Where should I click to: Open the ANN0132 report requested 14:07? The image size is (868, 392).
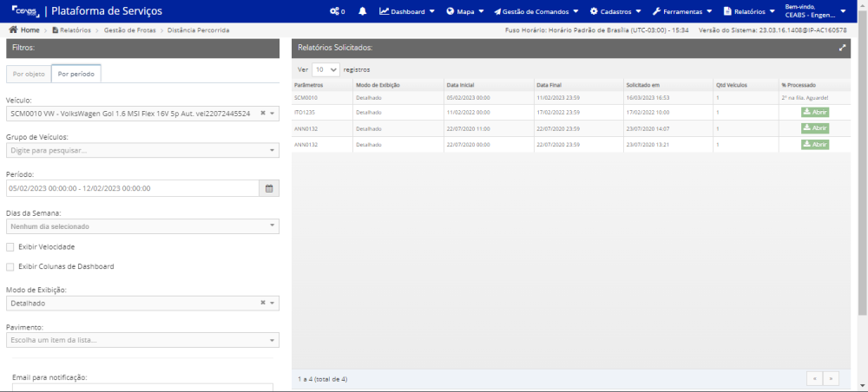(815, 128)
